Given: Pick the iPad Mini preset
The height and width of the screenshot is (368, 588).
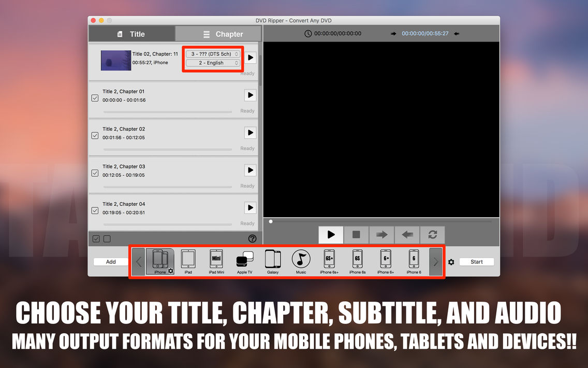Looking at the screenshot, I should pyautogui.click(x=216, y=261).
